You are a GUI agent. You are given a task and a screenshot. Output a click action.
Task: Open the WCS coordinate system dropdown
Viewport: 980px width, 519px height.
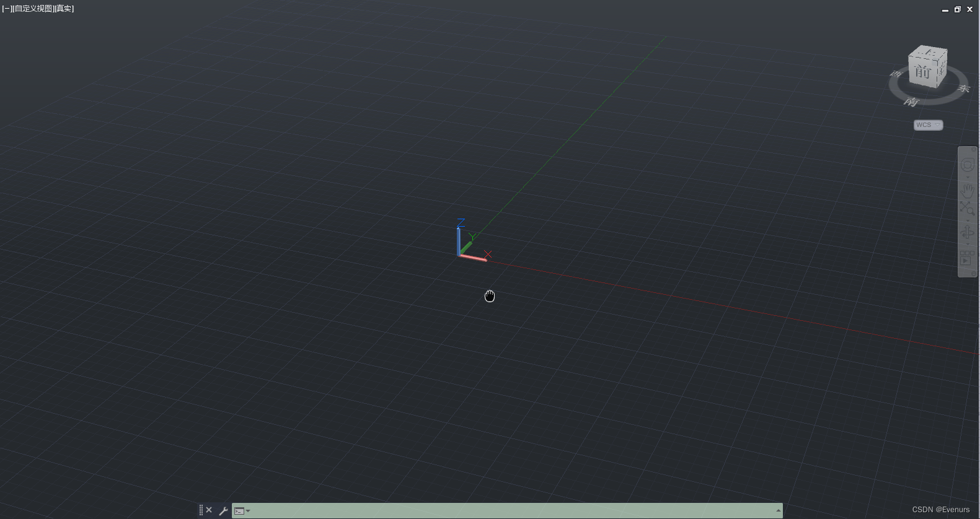(x=928, y=125)
